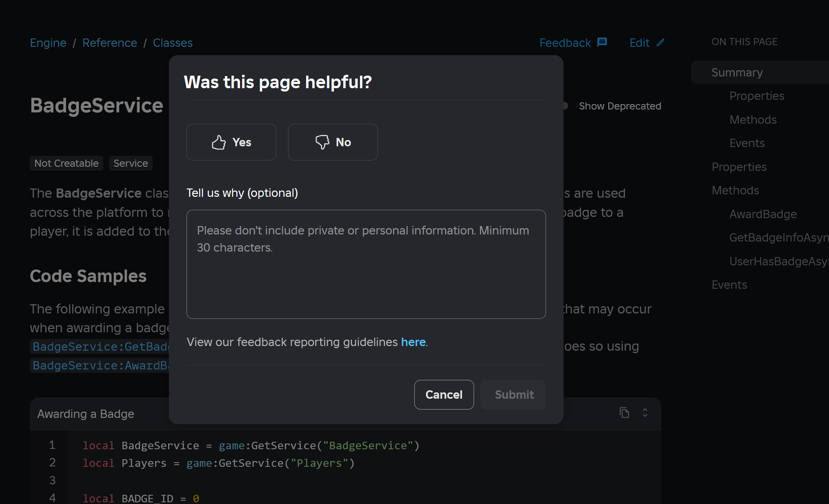Answer Yes to the helpfulness survey
This screenshot has height=504, width=829.
pos(231,142)
